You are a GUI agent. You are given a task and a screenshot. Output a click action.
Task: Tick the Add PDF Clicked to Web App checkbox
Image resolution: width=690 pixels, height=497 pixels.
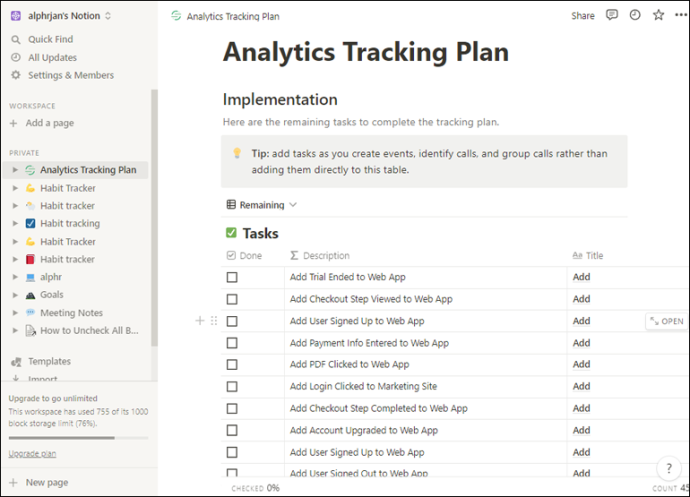pos(232,364)
